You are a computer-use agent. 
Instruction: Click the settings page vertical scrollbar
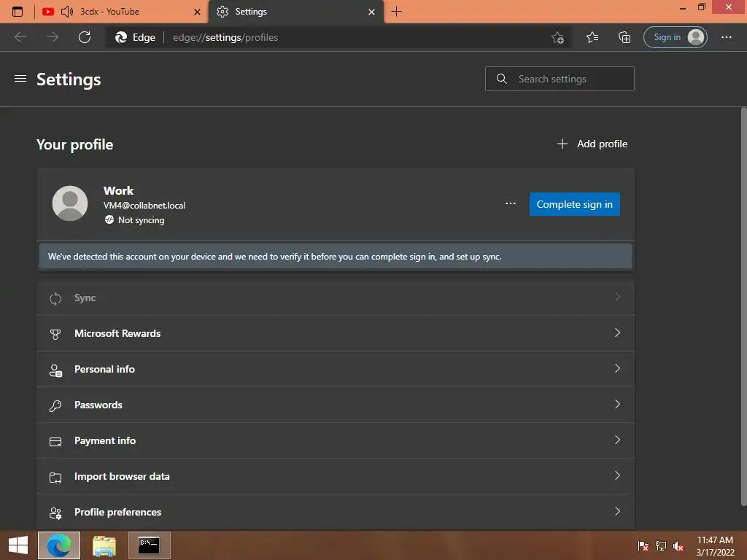[743, 307]
